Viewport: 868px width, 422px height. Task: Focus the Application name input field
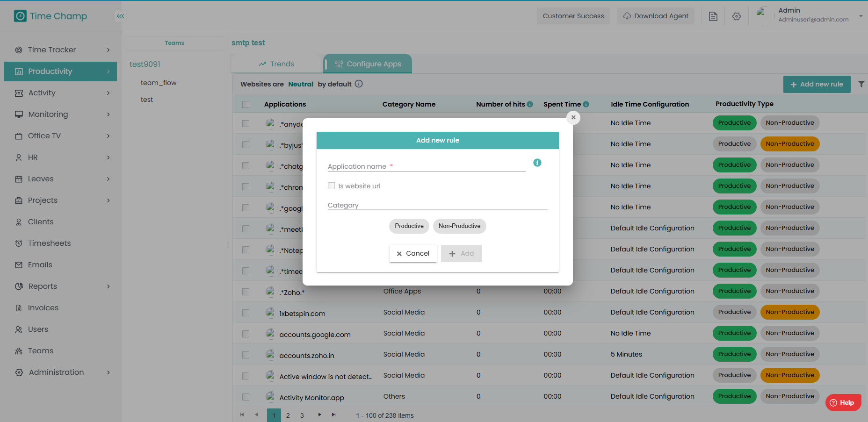(427, 166)
